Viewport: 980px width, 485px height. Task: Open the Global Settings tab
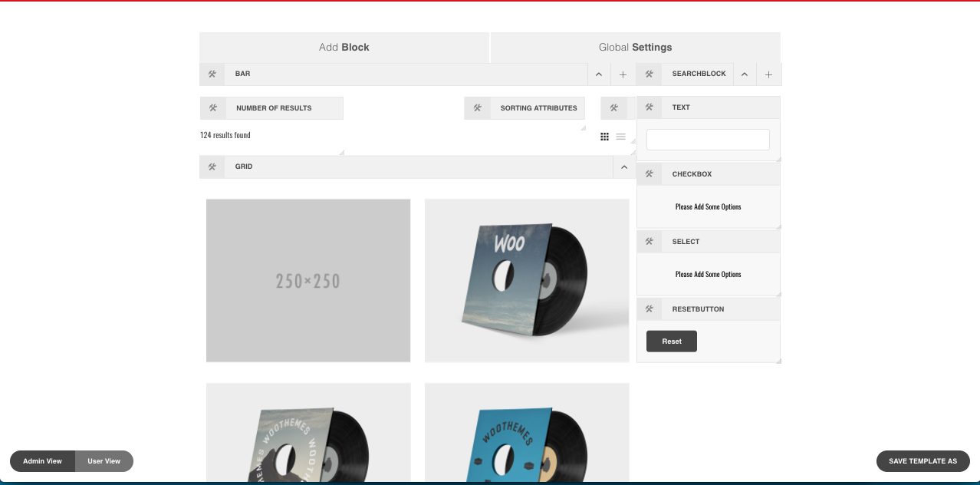(x=635, y=48)
